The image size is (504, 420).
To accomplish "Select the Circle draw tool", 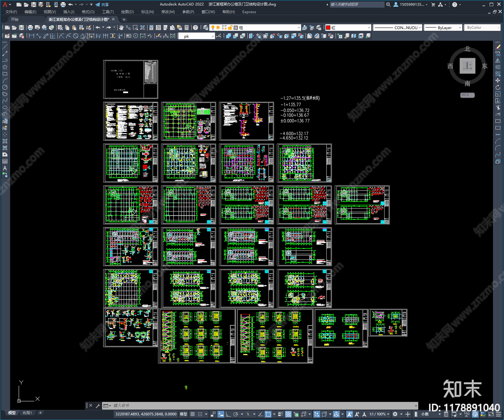I will (x=5, y=87).
